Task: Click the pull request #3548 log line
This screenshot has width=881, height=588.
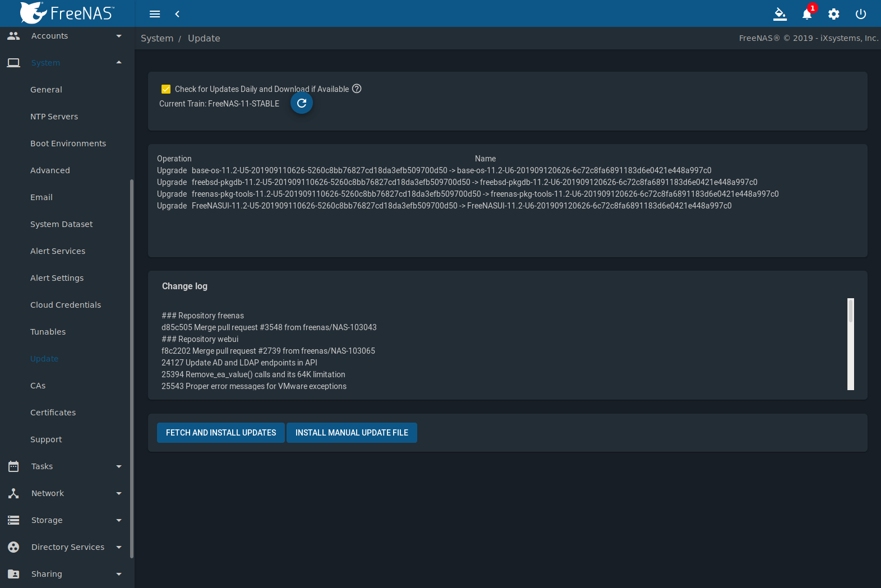Action: (269, 327)
